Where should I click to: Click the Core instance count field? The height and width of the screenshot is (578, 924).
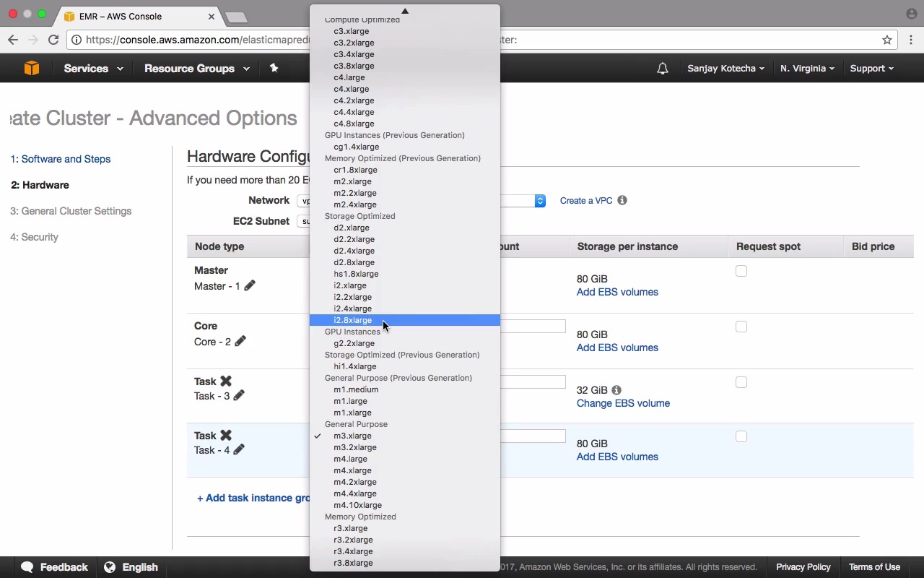(x=533, y=327)
